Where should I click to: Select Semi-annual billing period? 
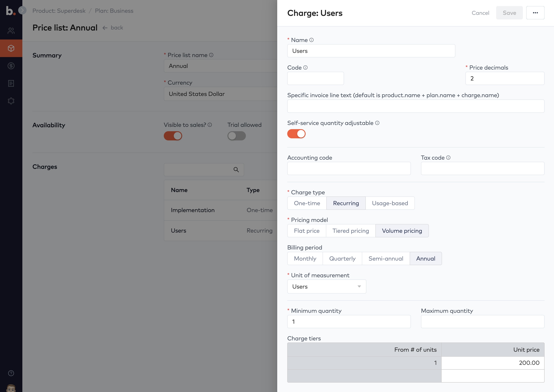click(x=386, y=258)
